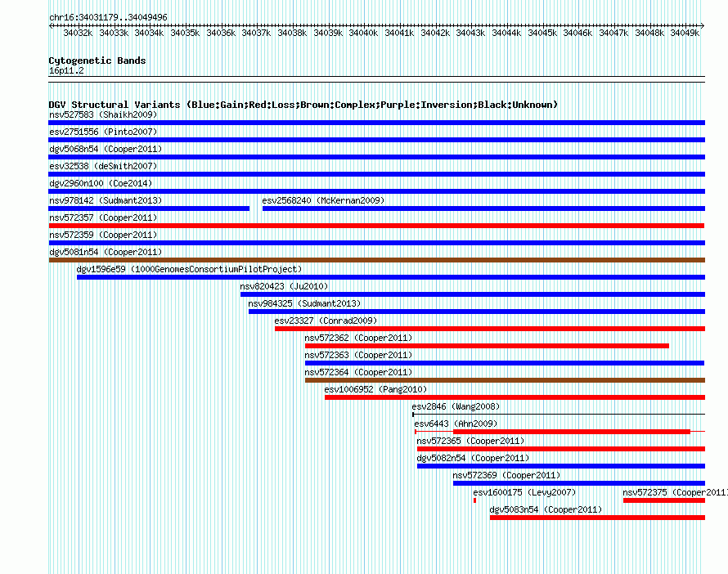Click the nsv572362 (Cooper2011) red bar

pos(487,346)
